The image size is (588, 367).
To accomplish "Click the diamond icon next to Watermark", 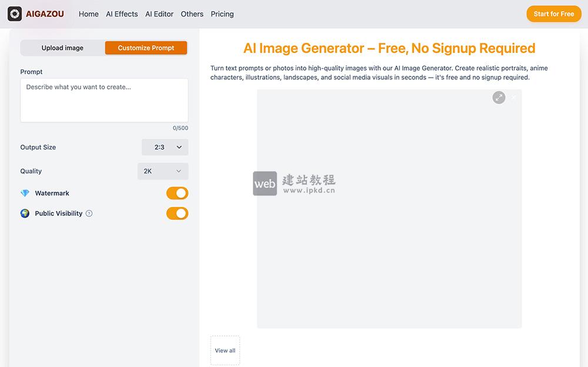I will (25, 193).
